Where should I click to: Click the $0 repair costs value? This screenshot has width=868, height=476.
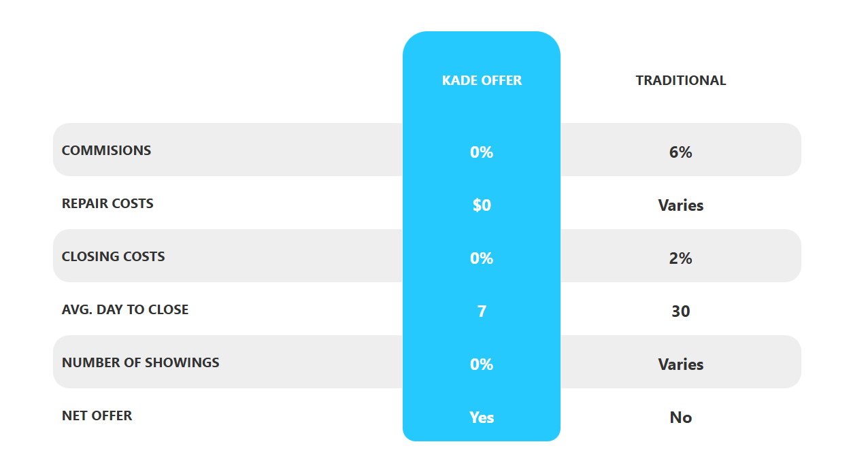[482, 205]
